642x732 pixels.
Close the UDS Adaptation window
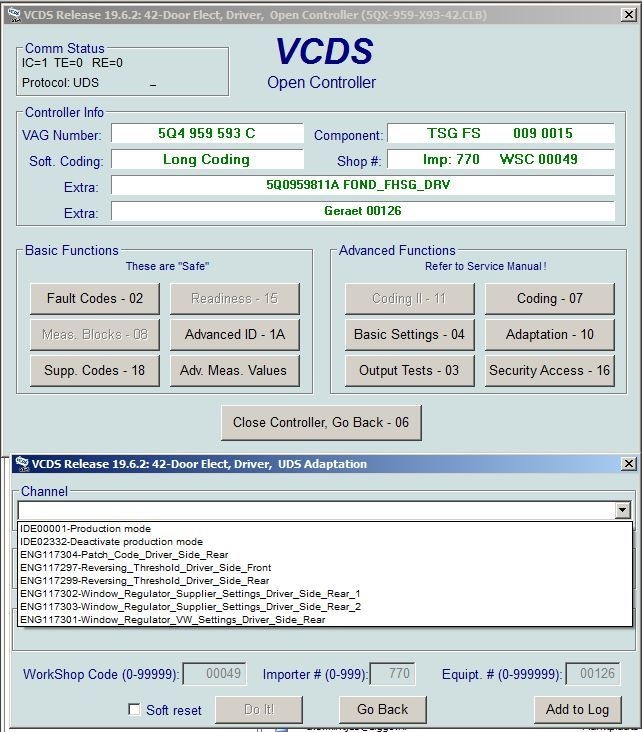coord(628,464)
